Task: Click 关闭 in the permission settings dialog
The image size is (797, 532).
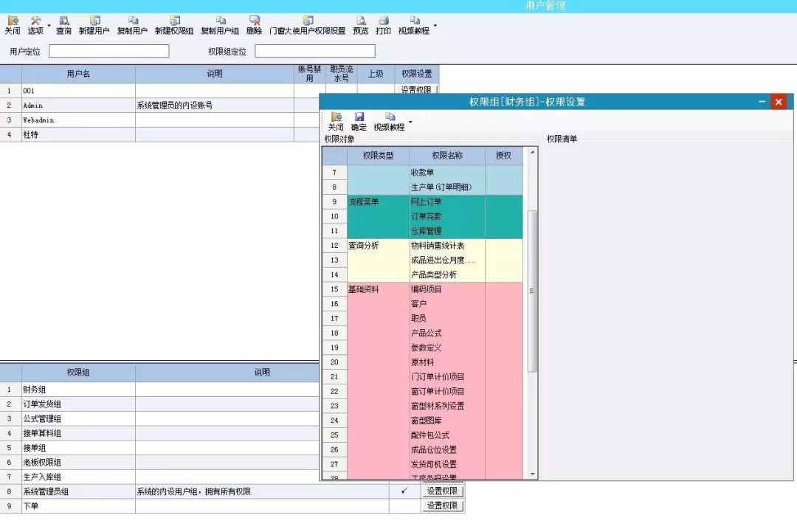Action: point(337,121)
